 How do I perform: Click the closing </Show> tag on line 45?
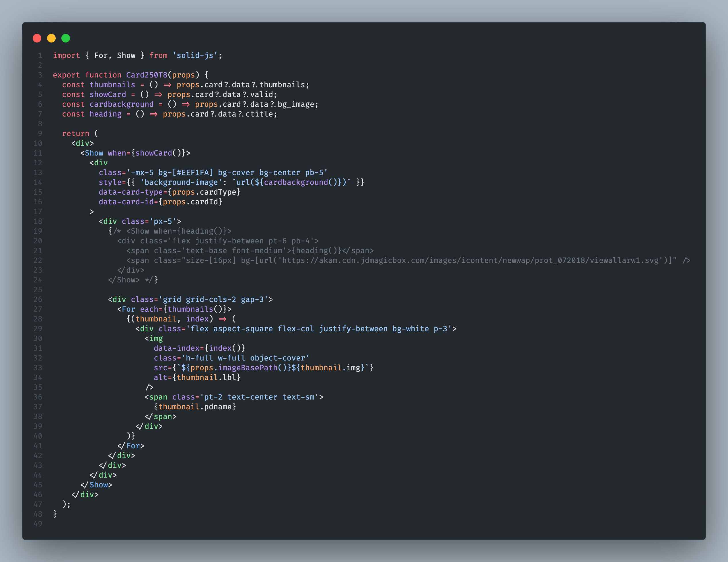96,485
